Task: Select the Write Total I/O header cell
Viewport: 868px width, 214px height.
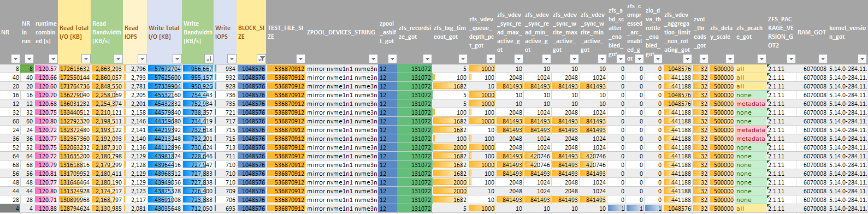Action: [164, 32]
